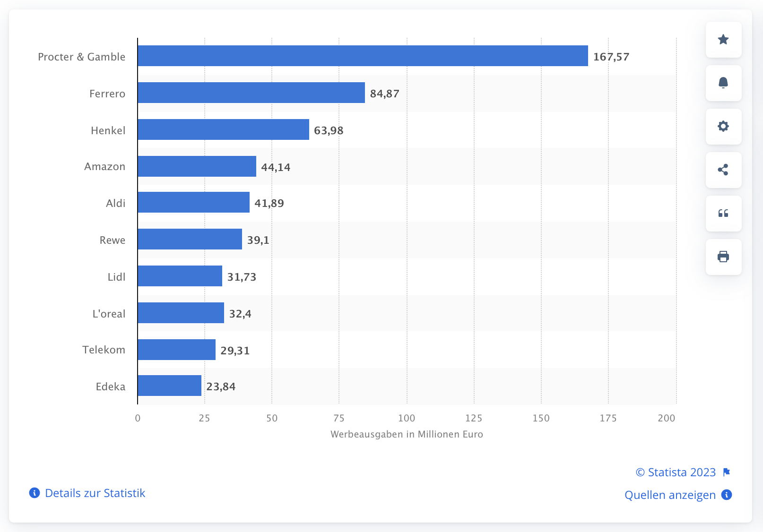Click the value label 44,14
763x532 pixels.
[x=276, y=167]
